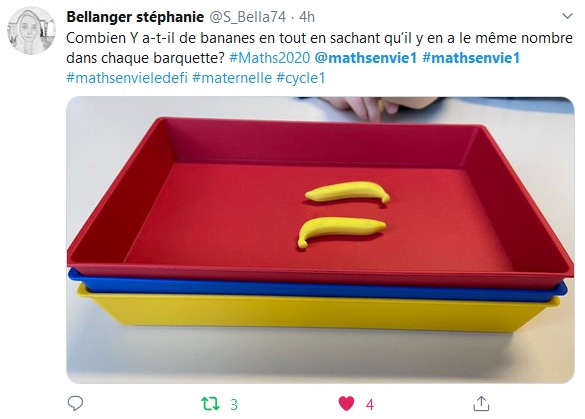Click the like count 4

370,404
